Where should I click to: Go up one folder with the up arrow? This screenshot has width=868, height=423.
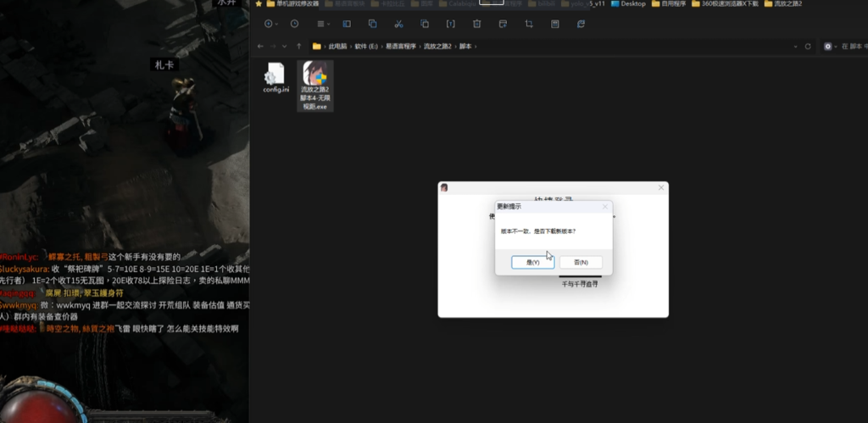click(x=299, y=47)
